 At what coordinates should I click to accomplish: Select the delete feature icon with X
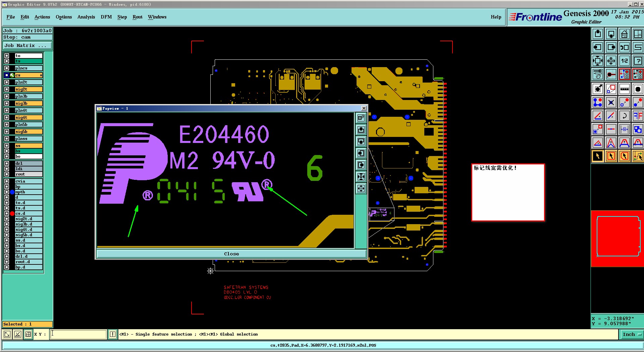coord(611,102)
